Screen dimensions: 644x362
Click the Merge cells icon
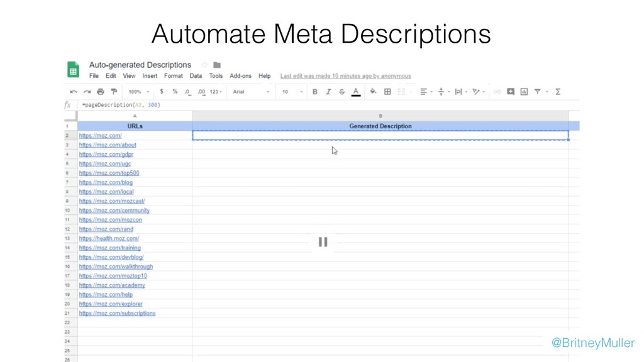tap(401, 92)
